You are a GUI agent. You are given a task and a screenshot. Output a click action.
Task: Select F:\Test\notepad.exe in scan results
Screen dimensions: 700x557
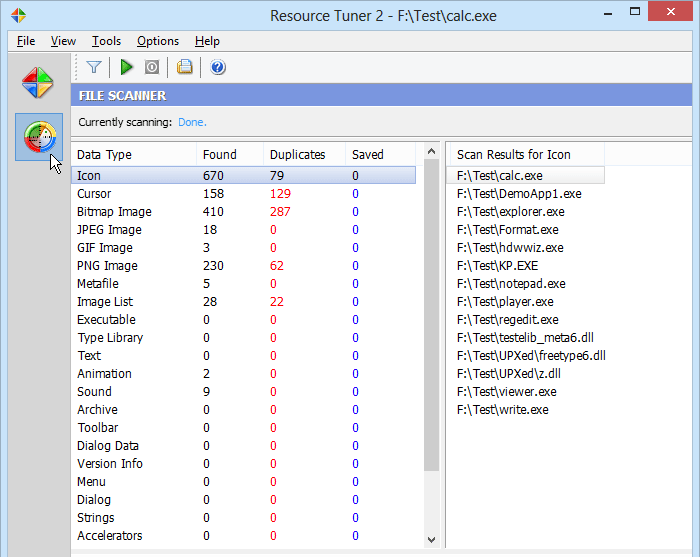[x=510, y=283]
